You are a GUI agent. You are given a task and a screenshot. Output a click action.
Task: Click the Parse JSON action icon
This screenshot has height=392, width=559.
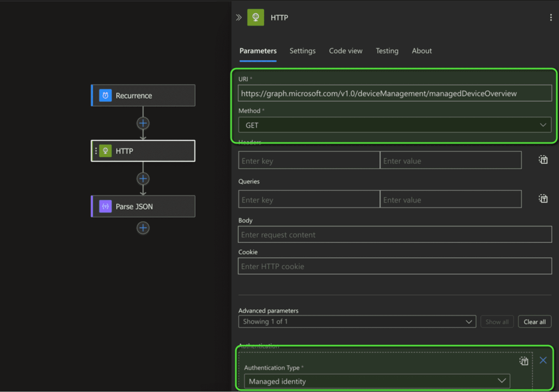point(104,206)
